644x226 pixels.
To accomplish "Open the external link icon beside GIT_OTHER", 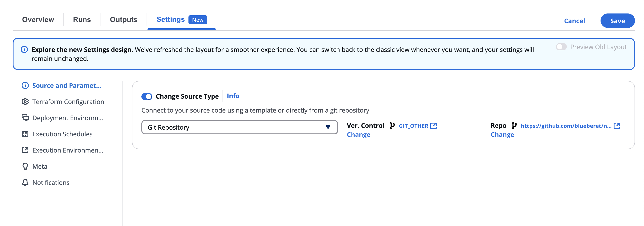I will [x=434, y=126].
